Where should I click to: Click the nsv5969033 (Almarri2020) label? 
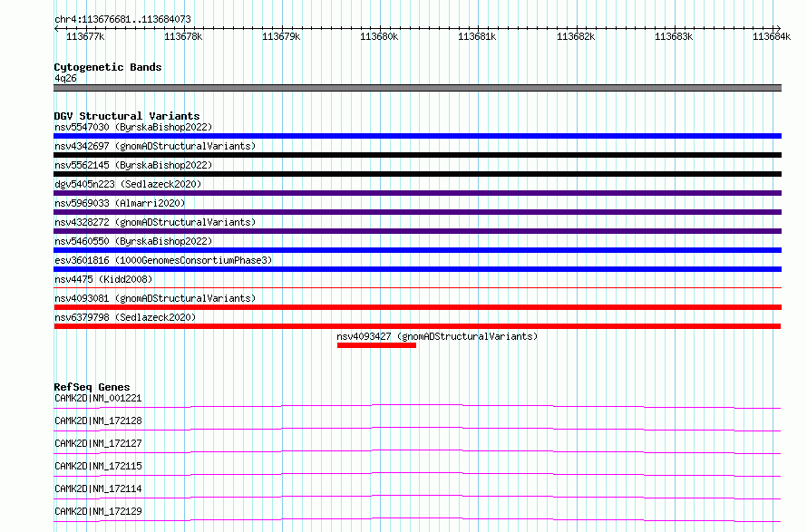(x=120, y=203)
